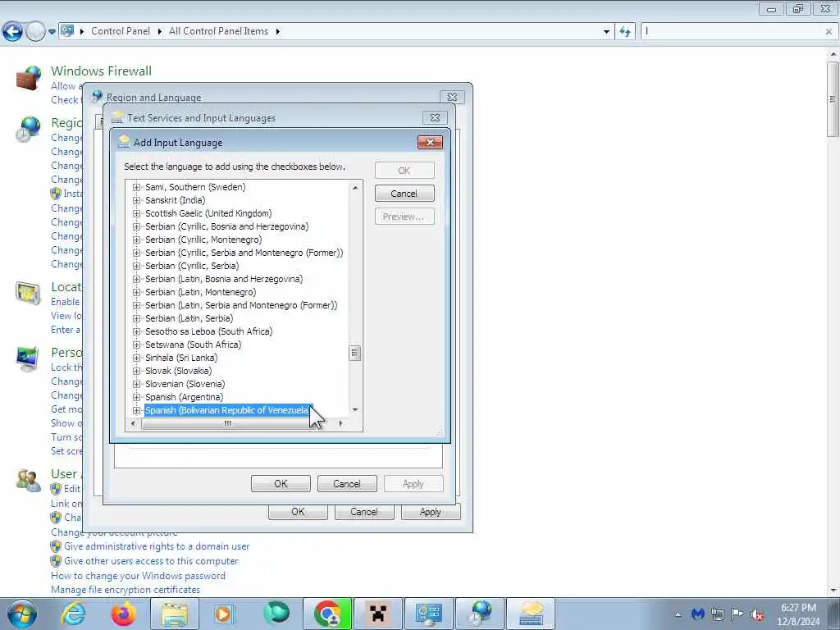Viewport: 840px width, 630px height.
Task: Open the Windows Firewall brick wall icon
Action: (x=29, y=78)
